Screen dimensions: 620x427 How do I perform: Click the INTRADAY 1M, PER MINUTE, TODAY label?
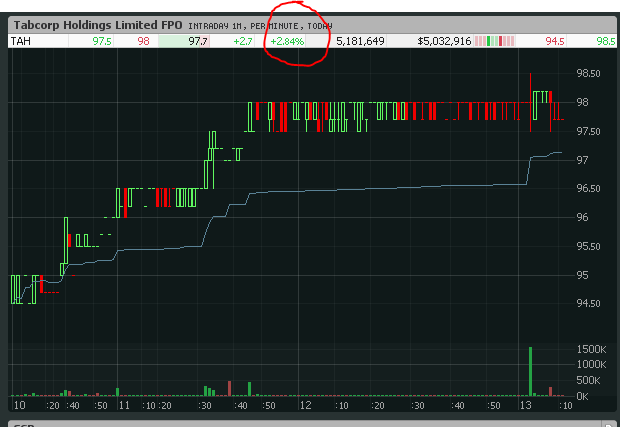pos(260,26)
